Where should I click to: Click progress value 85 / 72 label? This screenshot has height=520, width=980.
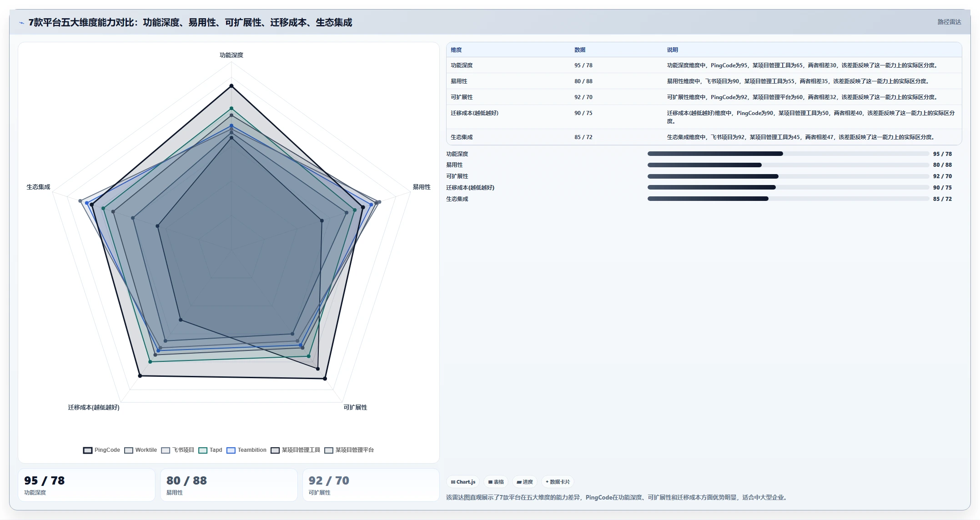942,199
